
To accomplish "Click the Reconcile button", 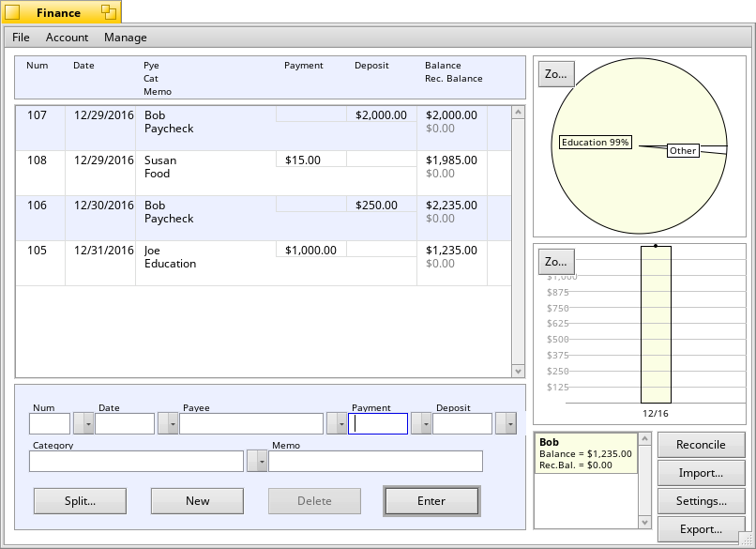I will click(701, 445).
